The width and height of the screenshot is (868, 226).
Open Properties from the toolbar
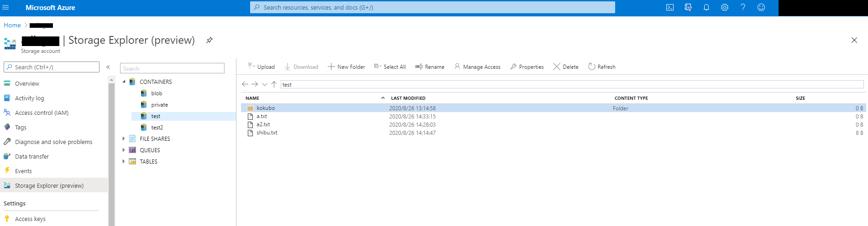click(x=527, y=67)
